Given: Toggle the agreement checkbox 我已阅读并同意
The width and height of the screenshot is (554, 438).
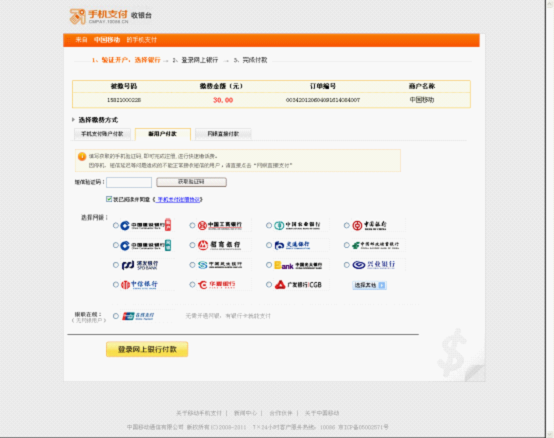Looking at the screenshot, I should pyautogui.click(x=109, y=199).
